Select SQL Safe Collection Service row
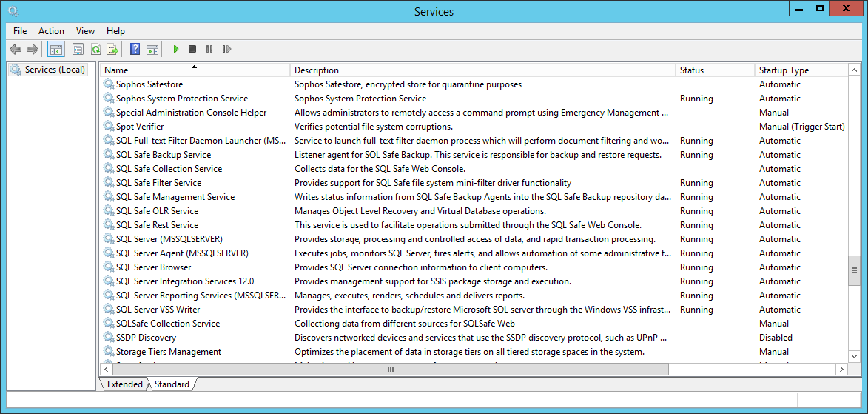Image resolution: width=868 pixels, height=414 pixels. coord(474,168)
